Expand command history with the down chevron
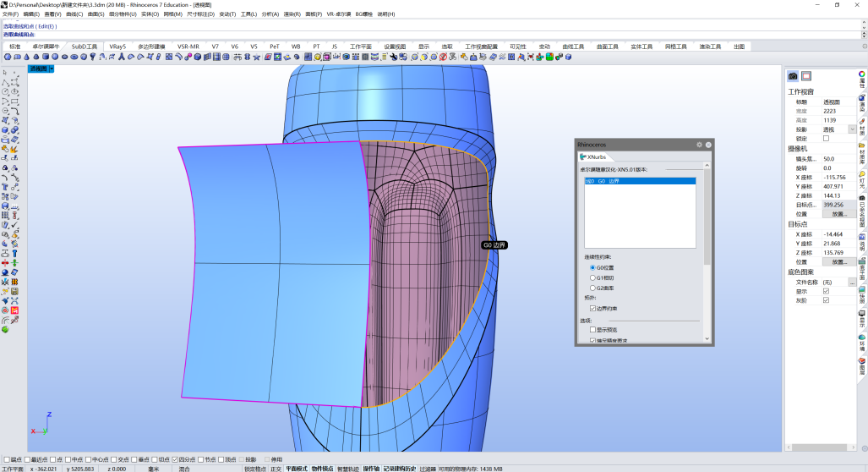 [864, 26]
